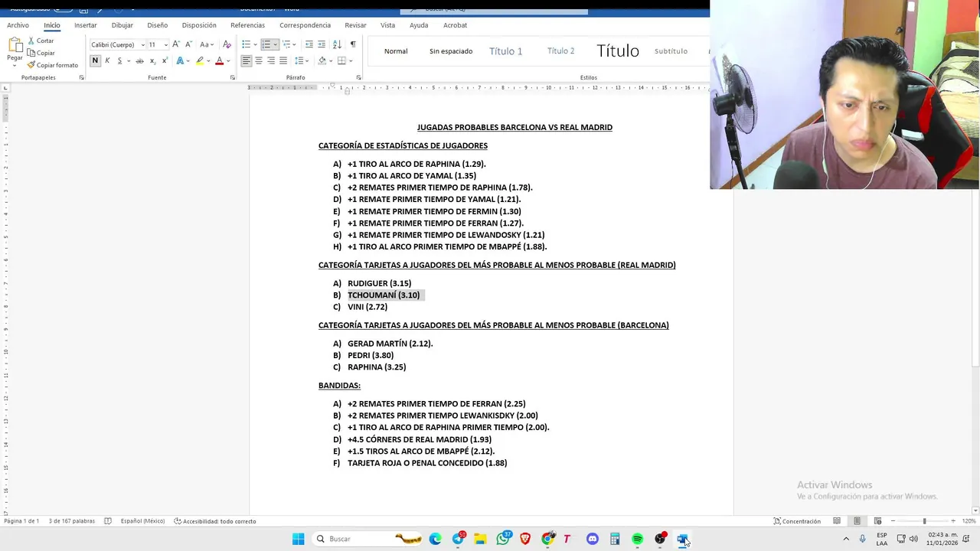
Task: Click the zoom slider in status bar
Action: [923, 521]
